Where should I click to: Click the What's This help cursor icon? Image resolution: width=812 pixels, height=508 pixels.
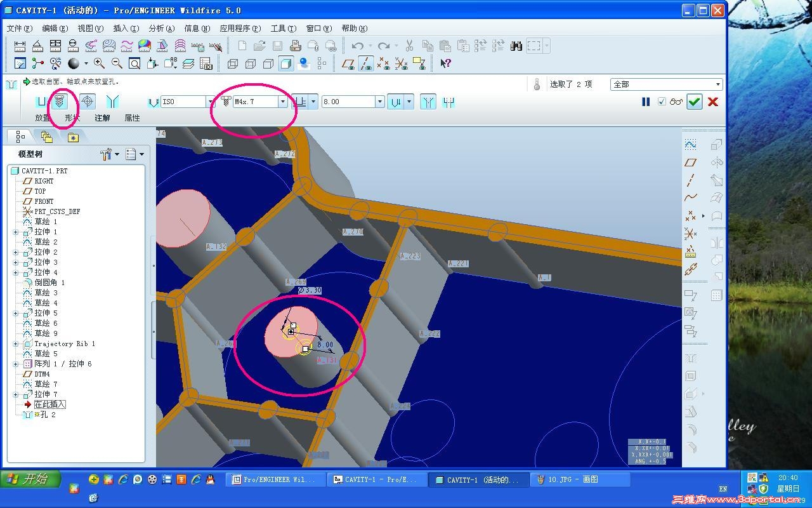pyautogui.click(x=445, y=63)
